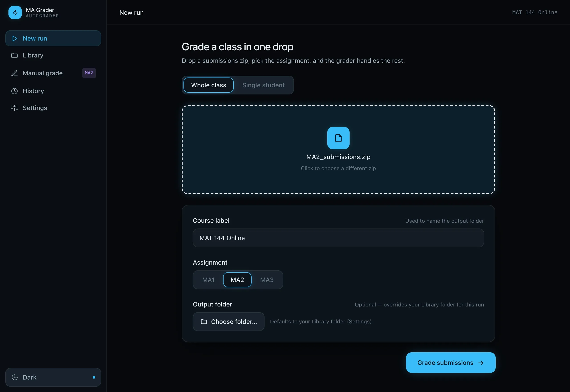The width and height of the screenshot is (570, 392).
Task: Toggle the Dark theme switch
Action: pyautogui.click(x=53, y=377)
